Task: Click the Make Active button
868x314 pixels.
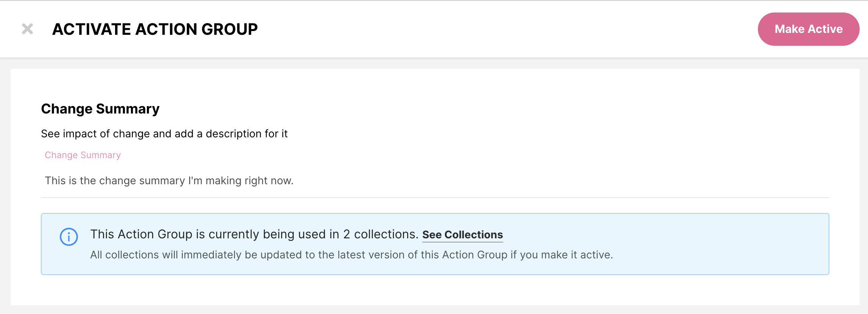Action: click(x=809, y=29)
